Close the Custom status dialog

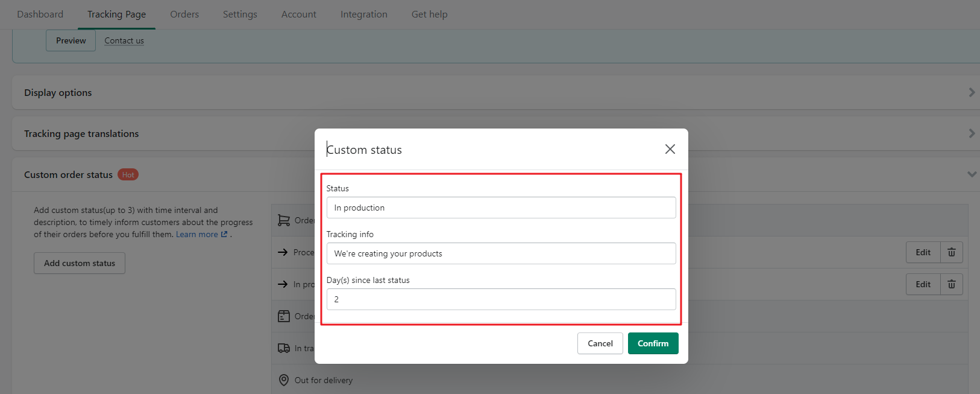click(670, 149)
